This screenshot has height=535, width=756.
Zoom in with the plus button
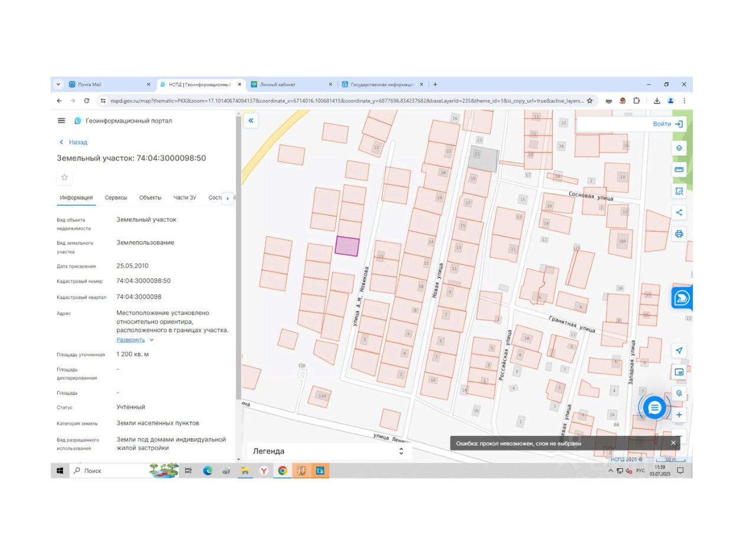pyautogui.click(x=679, y=415)
